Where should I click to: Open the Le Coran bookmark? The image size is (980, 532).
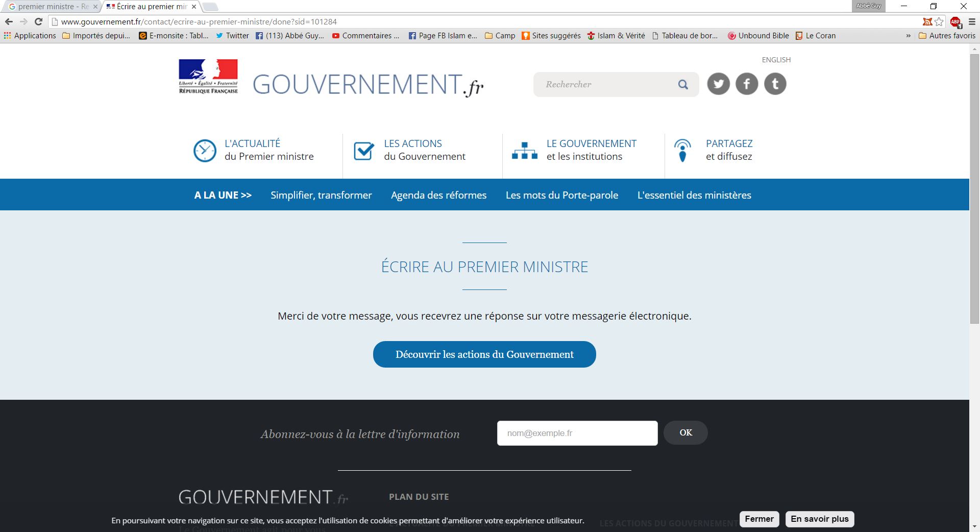(x=816, y=36)
